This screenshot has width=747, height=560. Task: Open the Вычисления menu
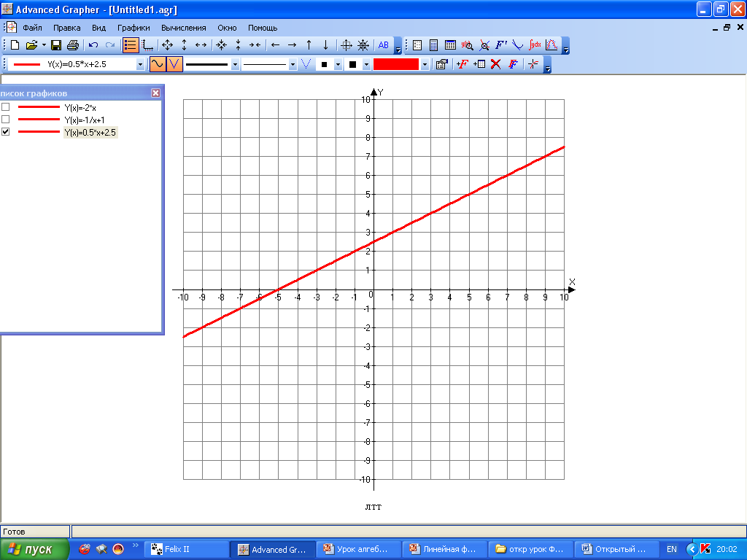click(183, 28)
